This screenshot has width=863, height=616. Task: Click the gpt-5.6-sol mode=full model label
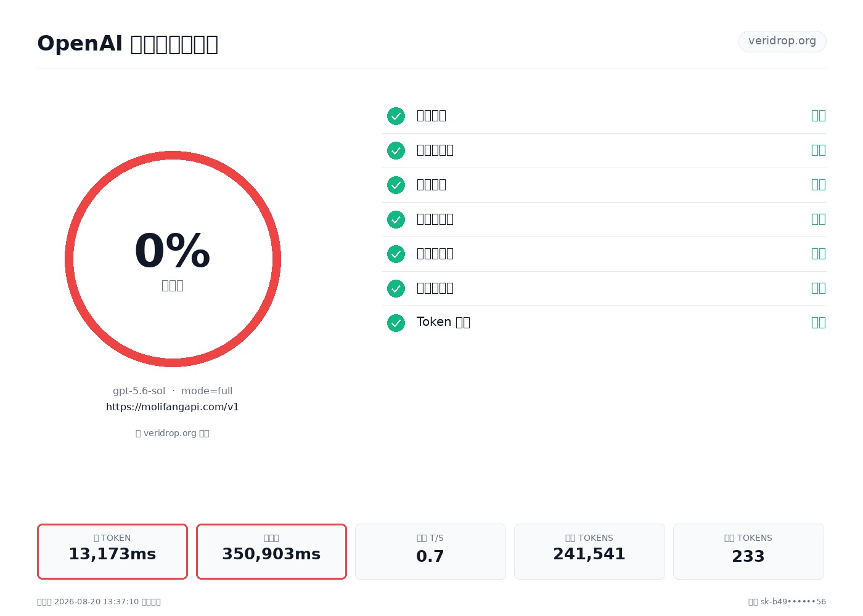coord(173,391)
